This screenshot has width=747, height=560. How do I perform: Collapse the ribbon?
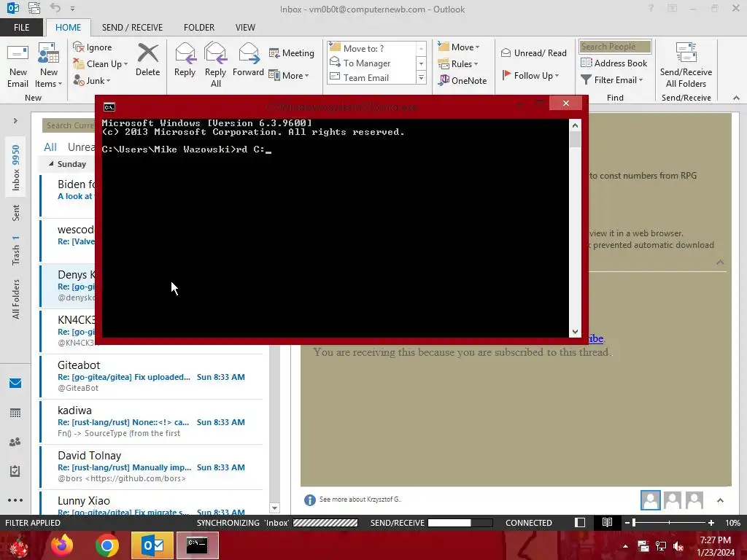pos(736,98)
